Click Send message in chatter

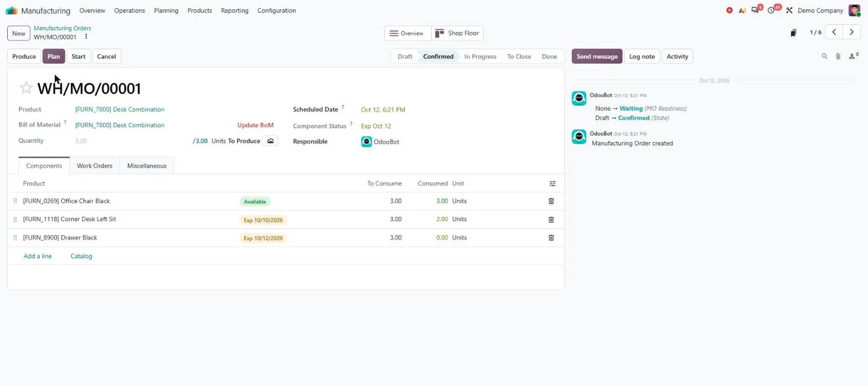tap(597, 56)
